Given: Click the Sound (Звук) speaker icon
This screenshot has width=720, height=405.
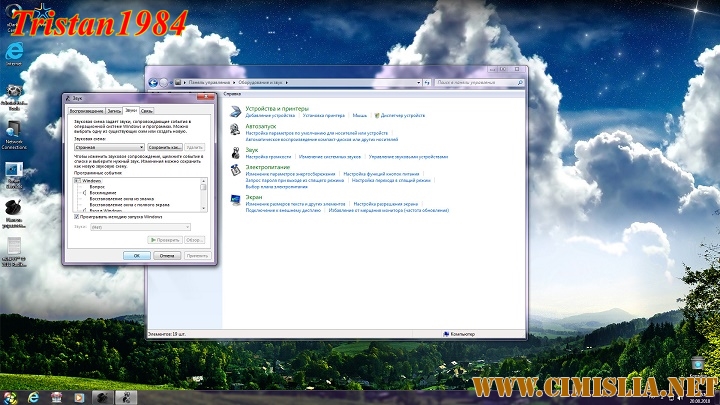Looking at the screenshot, I should coord(236,153).
